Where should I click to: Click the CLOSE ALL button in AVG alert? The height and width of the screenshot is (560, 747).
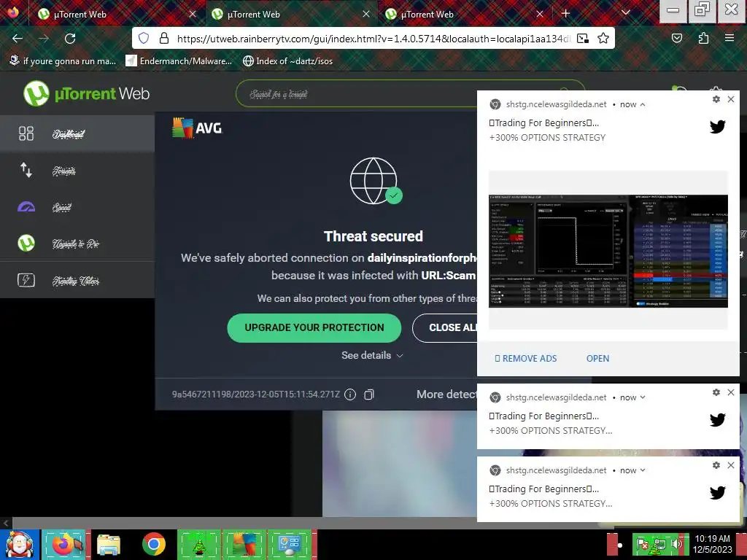click(445, 327)
